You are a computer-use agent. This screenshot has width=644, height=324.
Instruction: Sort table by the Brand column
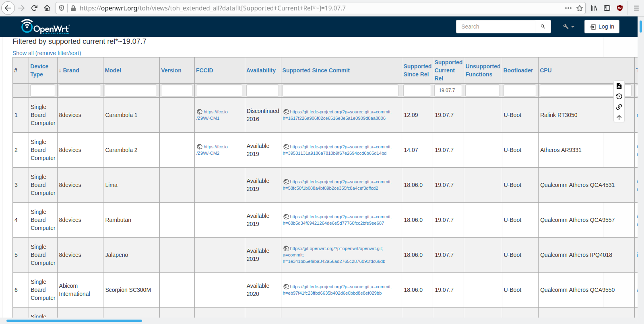click(71, 70)
